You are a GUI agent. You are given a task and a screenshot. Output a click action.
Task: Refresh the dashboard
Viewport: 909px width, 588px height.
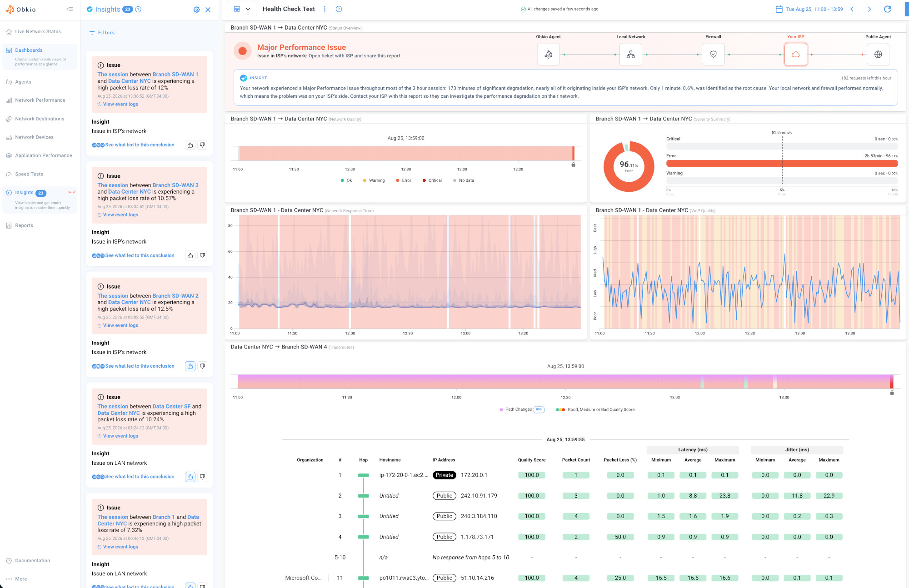click(887, 9)
